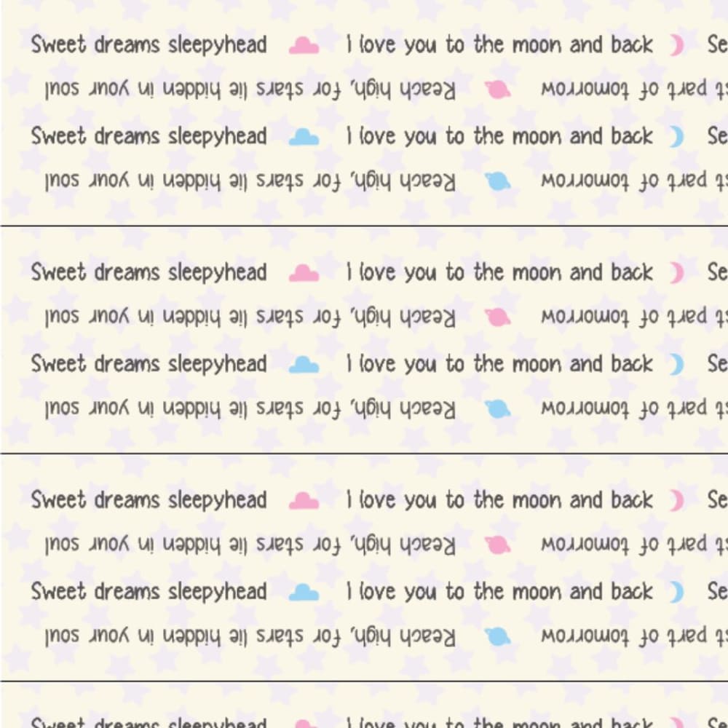Select the blue crescent moon in the third strip
Screen dimensions: 728x728
tap(677, 592)
